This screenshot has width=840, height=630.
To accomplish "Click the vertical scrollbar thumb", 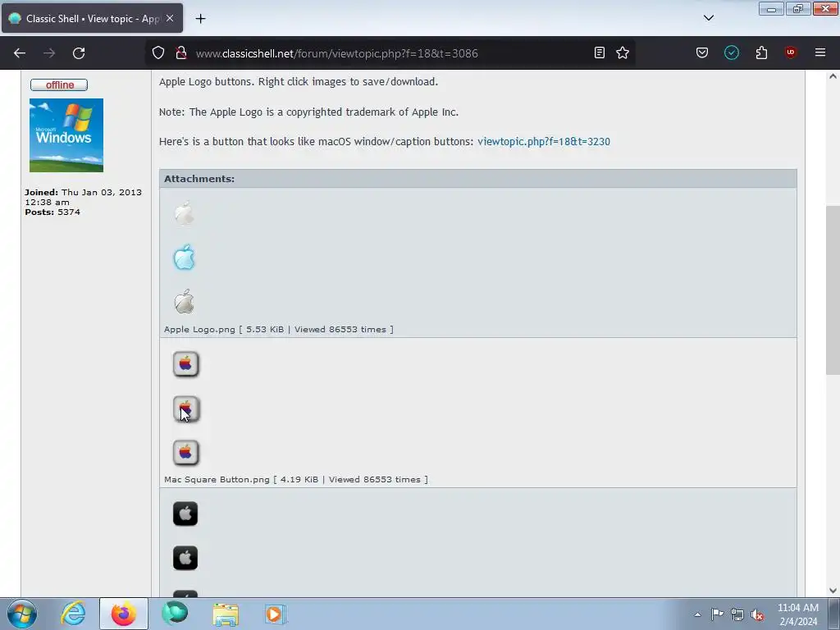I will [833, 290].
